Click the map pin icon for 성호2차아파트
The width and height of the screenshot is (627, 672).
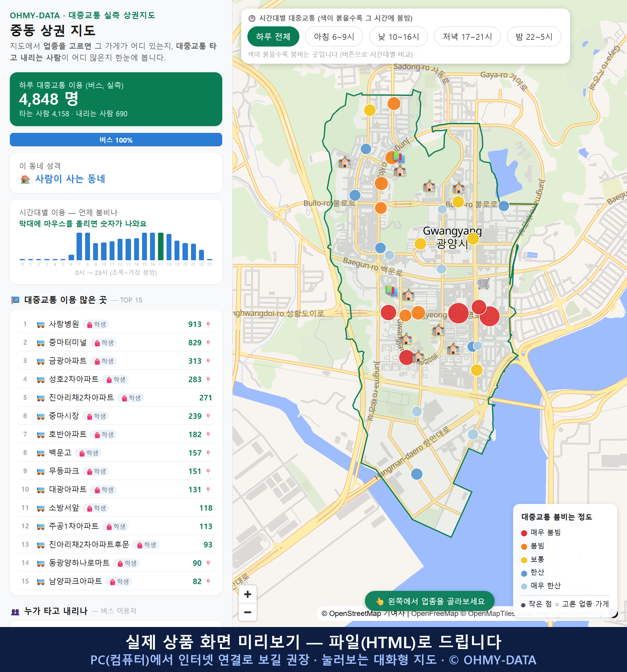[208, 380]
